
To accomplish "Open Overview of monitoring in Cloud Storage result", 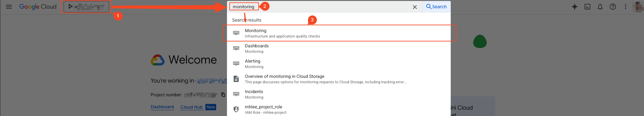I will pos(339,79).
